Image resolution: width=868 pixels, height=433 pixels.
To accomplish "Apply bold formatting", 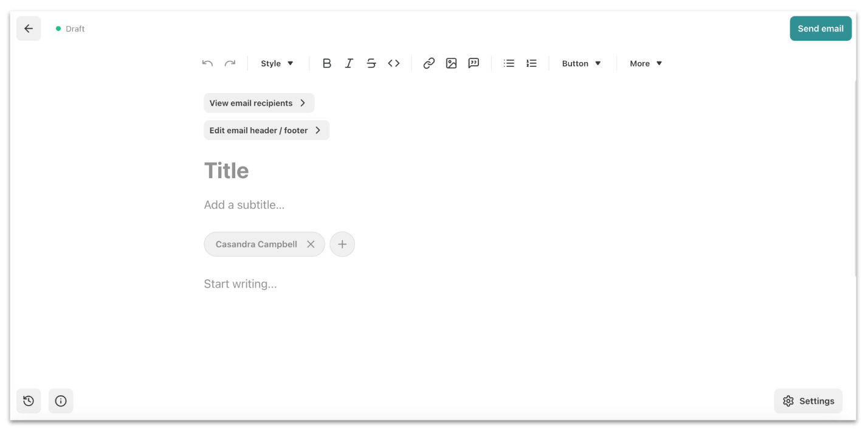I will 327,63.
